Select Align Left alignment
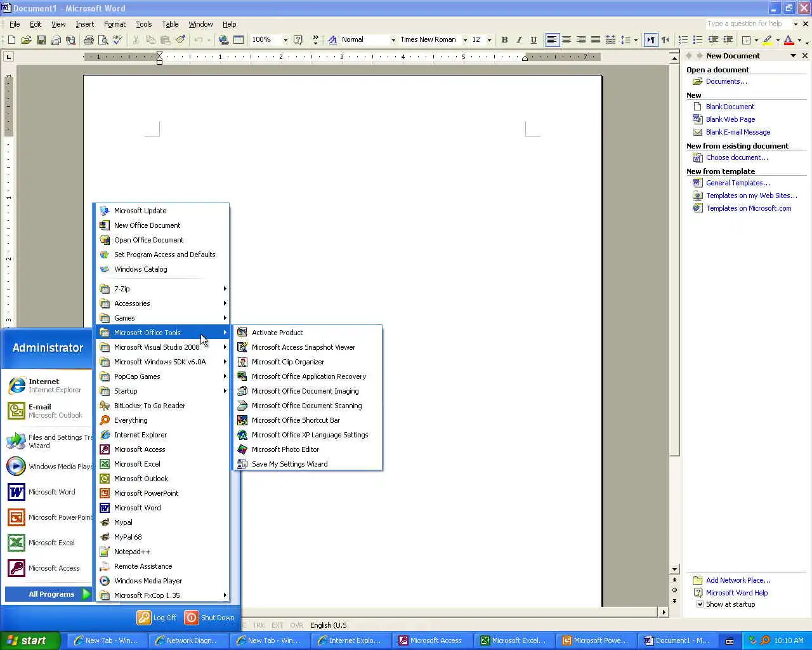This screenshot has width=812, height=650. point(552,40)
